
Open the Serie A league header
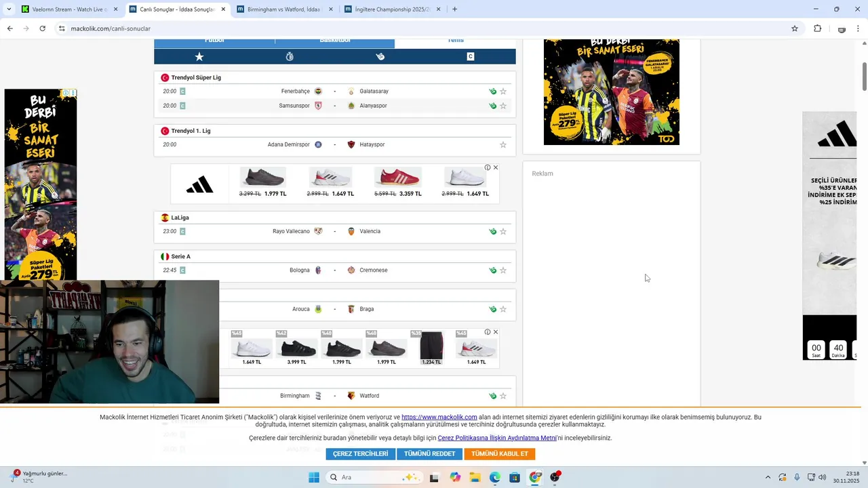coord(181,257)
